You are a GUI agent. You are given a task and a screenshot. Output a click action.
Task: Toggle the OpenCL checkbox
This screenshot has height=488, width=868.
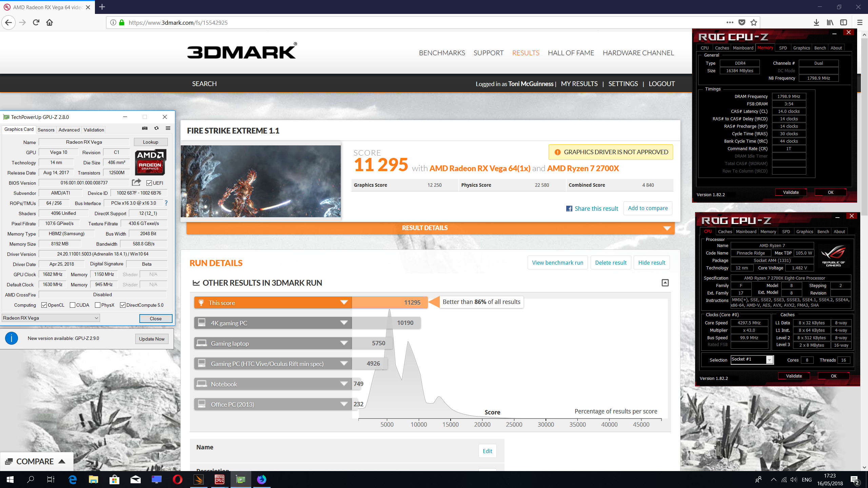coord(44,305)
